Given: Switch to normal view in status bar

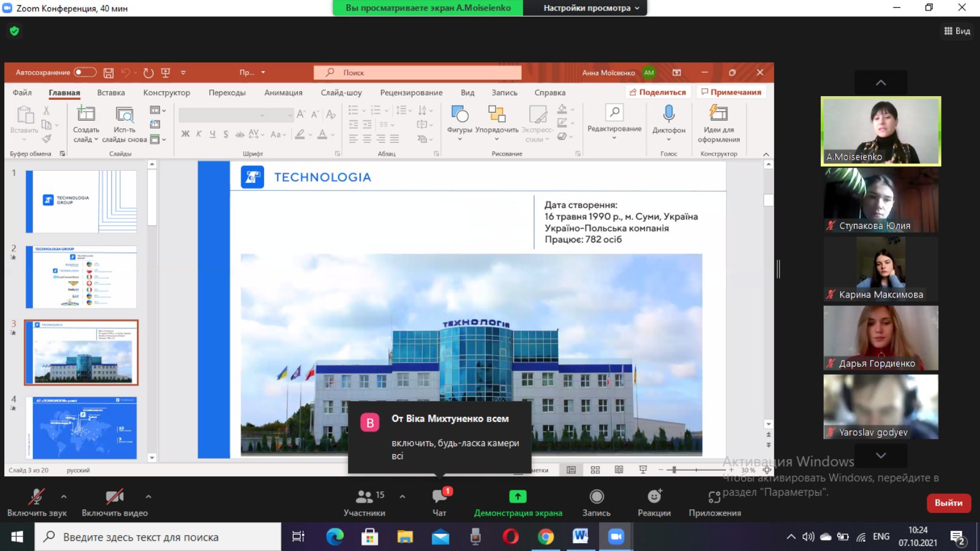Looking at the screenshot, I should coord(571,470).
